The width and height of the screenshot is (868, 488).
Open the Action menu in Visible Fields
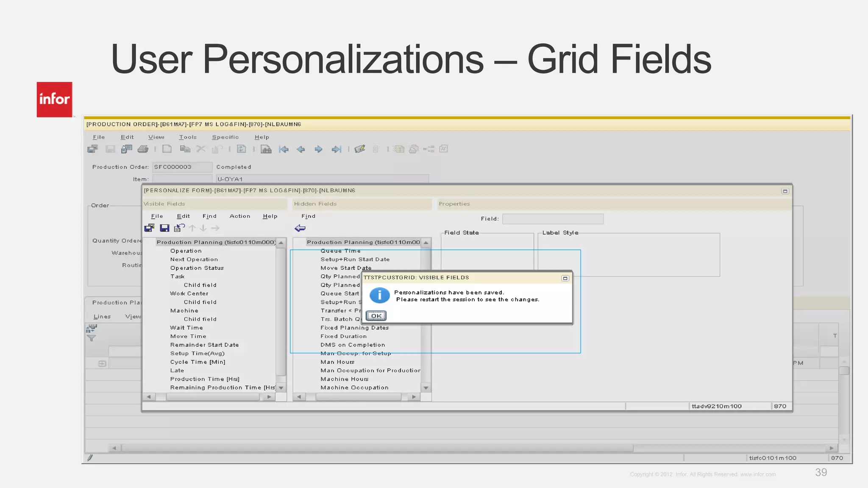click(240, 216)
